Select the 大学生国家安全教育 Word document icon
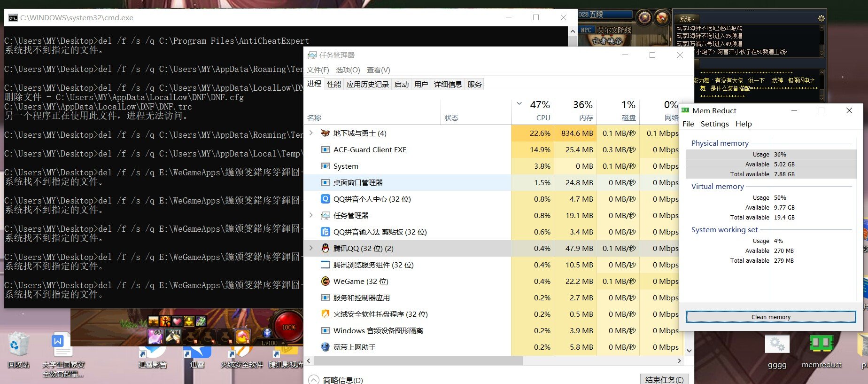Image resolution: width=868 pixels, height=384 pixels. [x=62, y=345]
